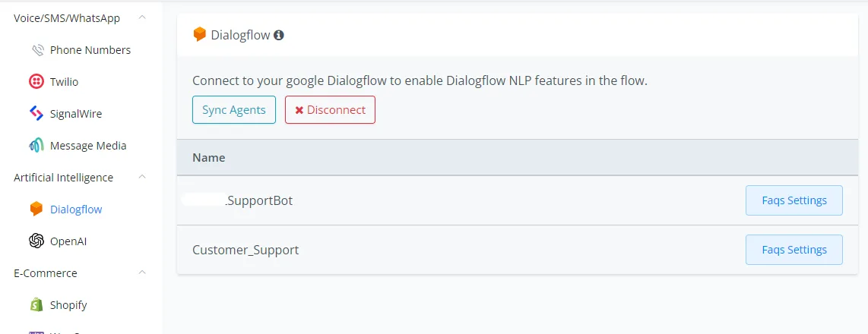Click the info icon beside Dialogflow title
This screenshot has height=334, width=868.
click(x=279, y=36)
